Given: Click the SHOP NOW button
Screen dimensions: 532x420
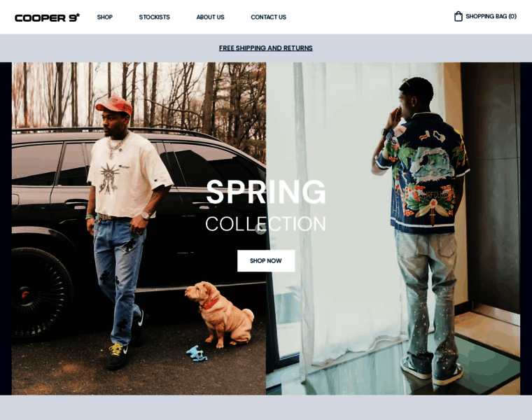Looking at the screenshot, I should click(x=266, y=260).
